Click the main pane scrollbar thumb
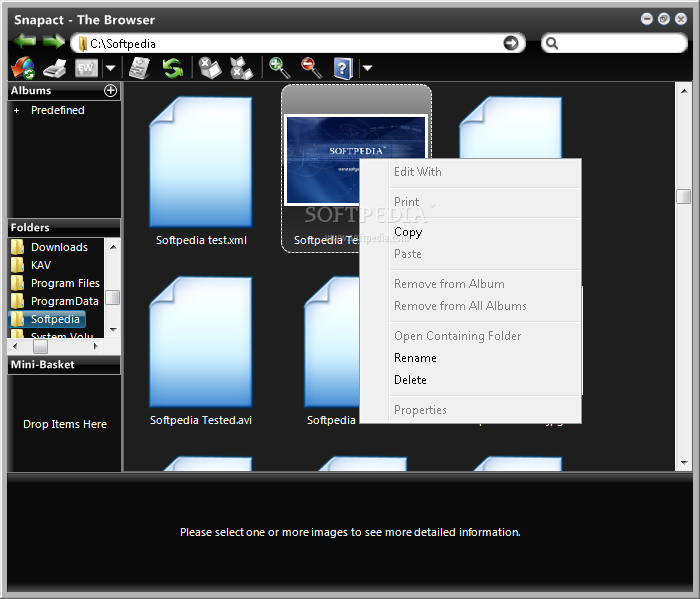The width and height of the screenshot is (700, 599). 683,196
